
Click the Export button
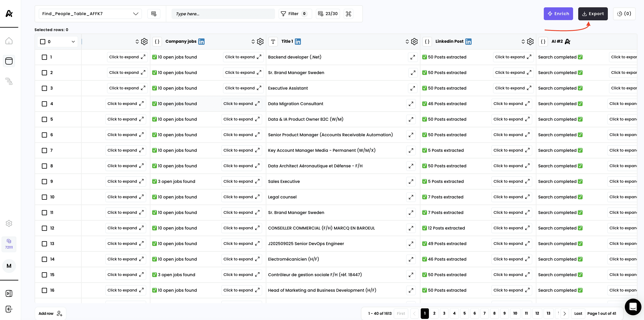click(593, 14)
